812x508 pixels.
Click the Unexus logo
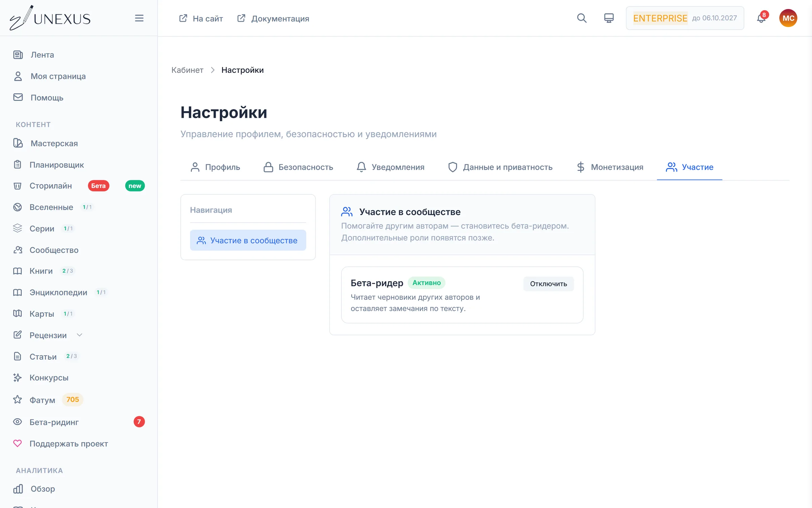tap(50, 18)
